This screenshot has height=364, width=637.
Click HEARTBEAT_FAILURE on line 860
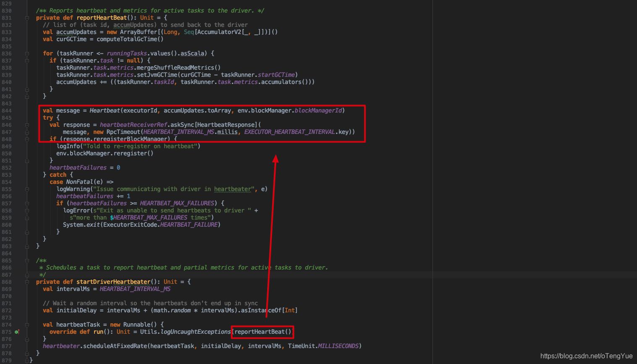189,225
